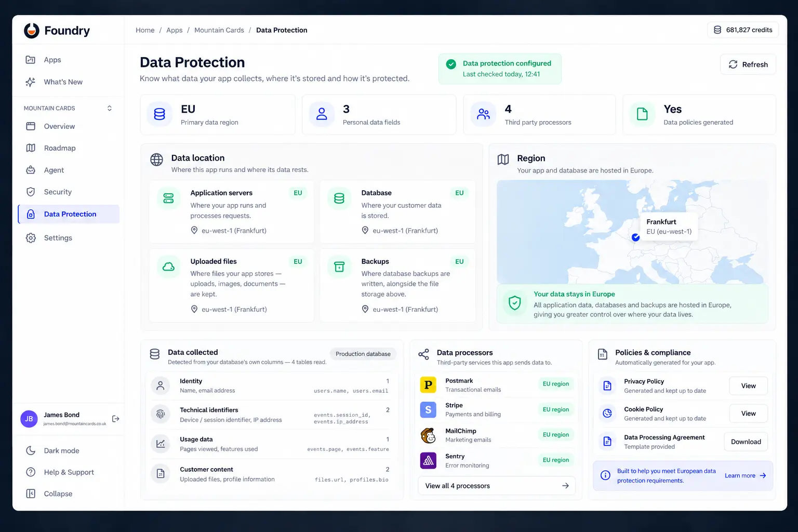The image size is (798, 532).
Task: Click the MailChimp monkey logo
Action: [428, 435]
